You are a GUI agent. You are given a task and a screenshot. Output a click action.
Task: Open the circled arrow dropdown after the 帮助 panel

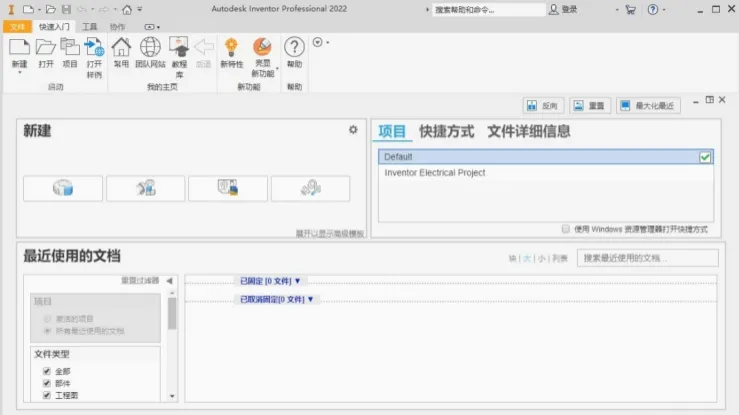(320, 42)
